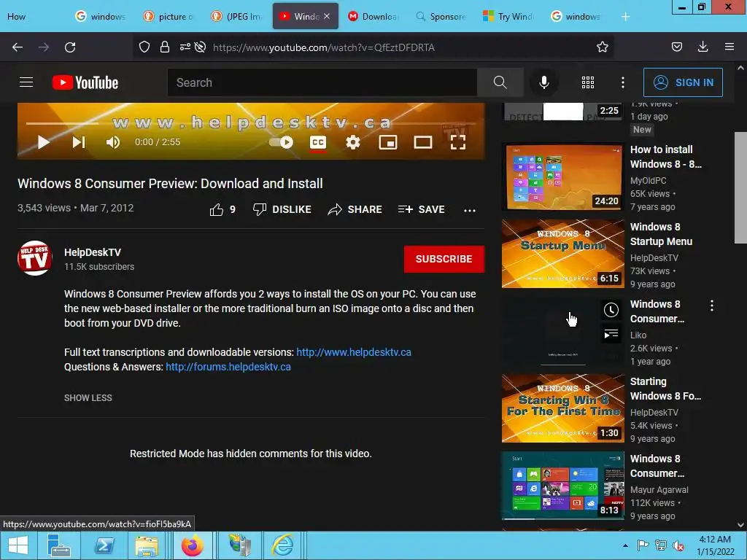Click the SIGN IN button
This screenshot has width=747, height=560.
pyautogui.click(x=683, y=82)
